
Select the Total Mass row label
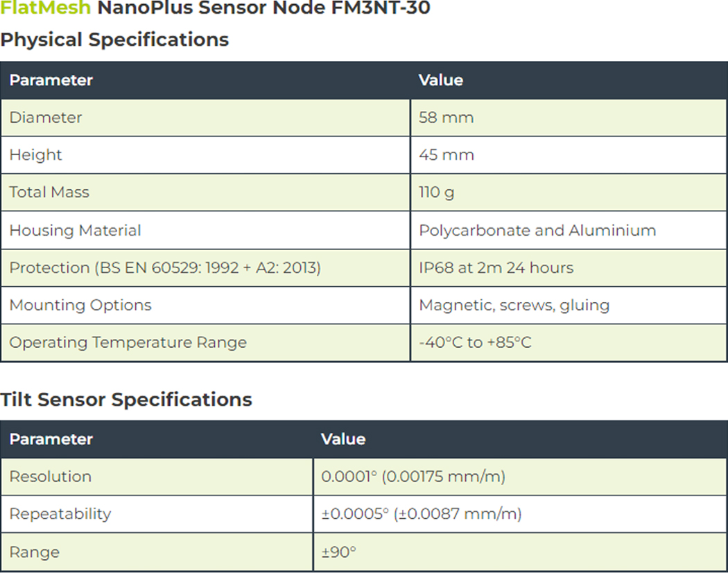49,193
